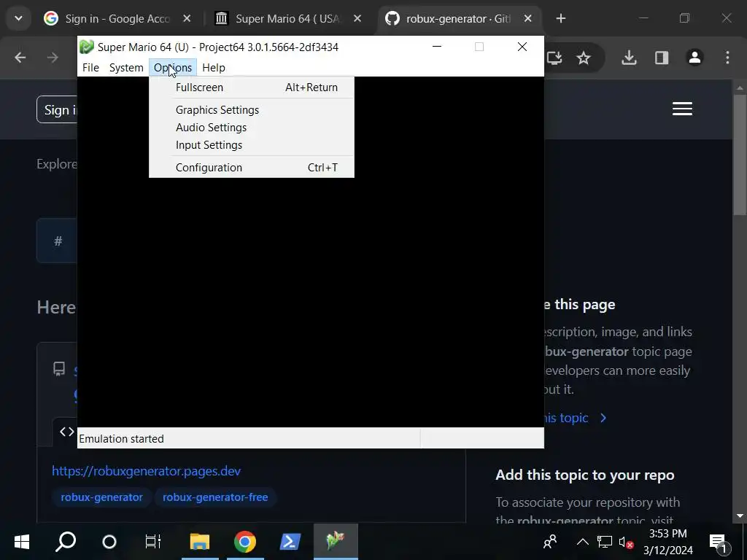Click the scrollbar down arrow in Chrome
The width and height of the screenshot is (747, 560).
pyautogui.click(x=740, y=516)
